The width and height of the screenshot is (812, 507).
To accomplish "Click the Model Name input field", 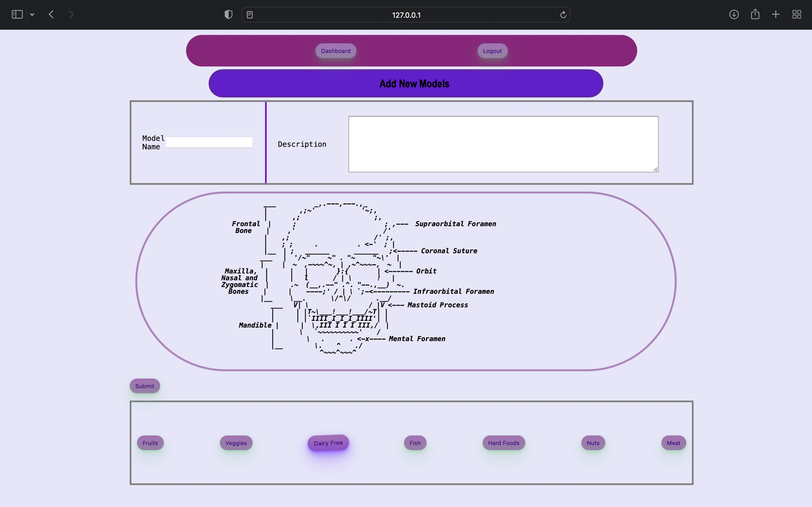I will tap(209, 142).
